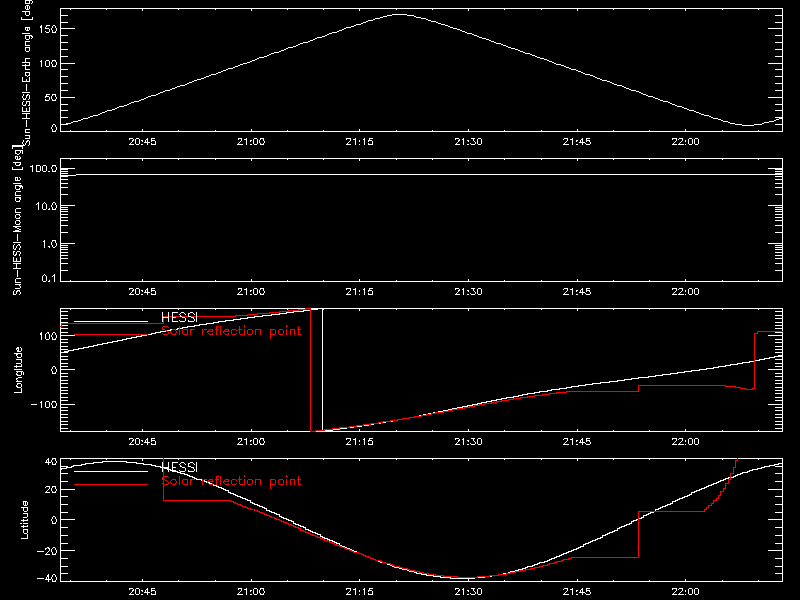Select the white HESSI legend text in Longitude plot
This screenshot has width=800, height=600.
point(179,317)
